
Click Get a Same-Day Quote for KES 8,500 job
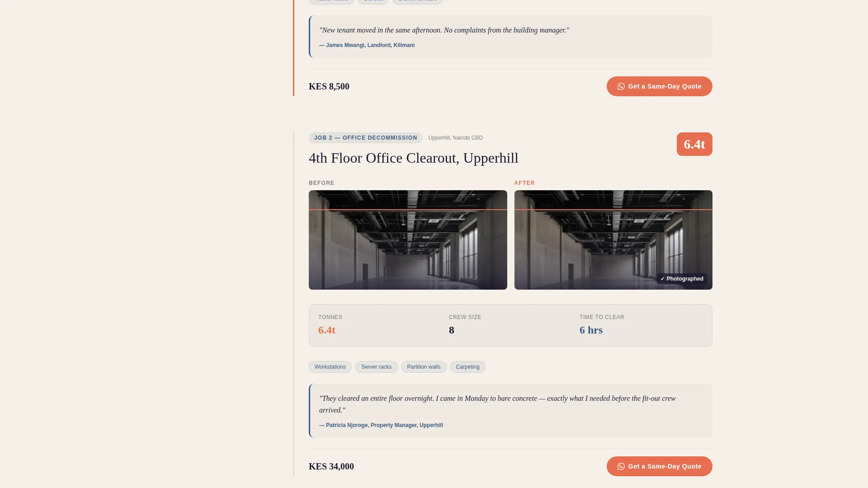pyautogui.click(x=659, y=86)
